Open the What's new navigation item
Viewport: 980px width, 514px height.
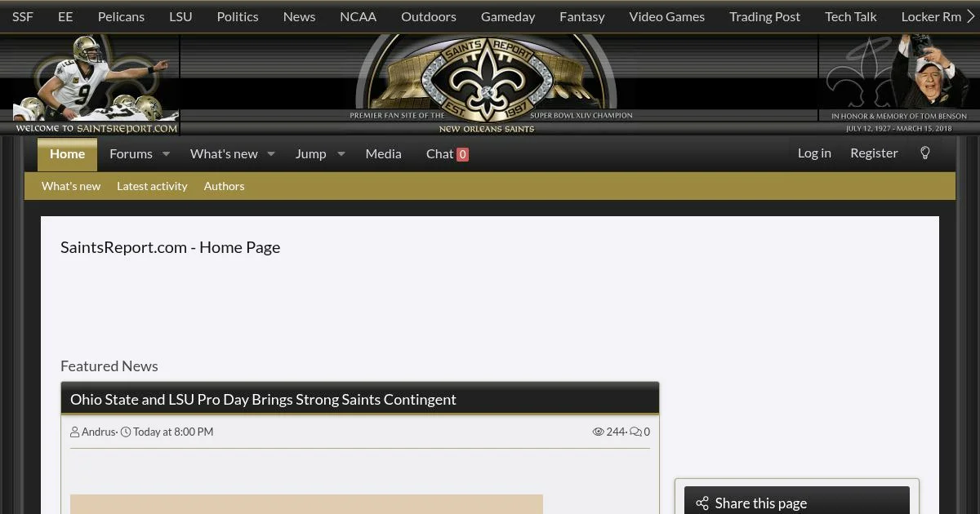tap(224, 153)
